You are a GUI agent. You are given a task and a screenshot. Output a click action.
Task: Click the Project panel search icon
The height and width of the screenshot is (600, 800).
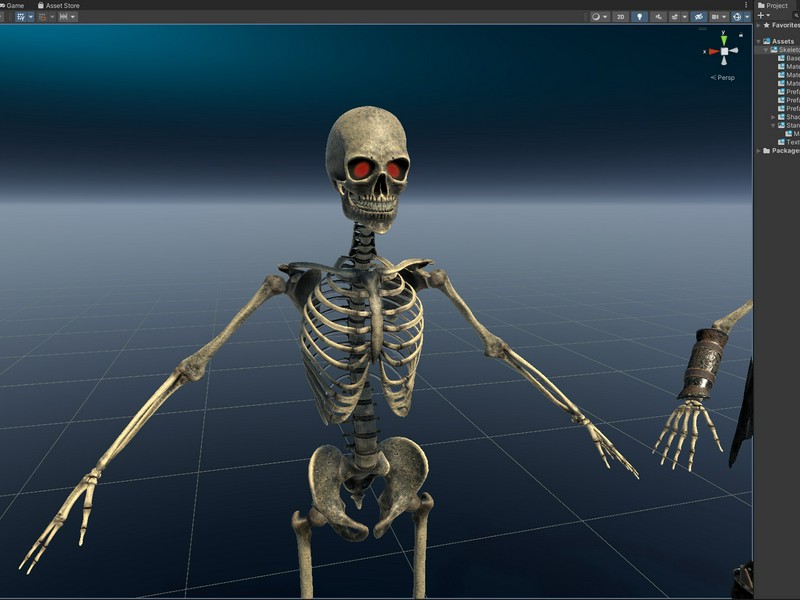coord(796,16)
